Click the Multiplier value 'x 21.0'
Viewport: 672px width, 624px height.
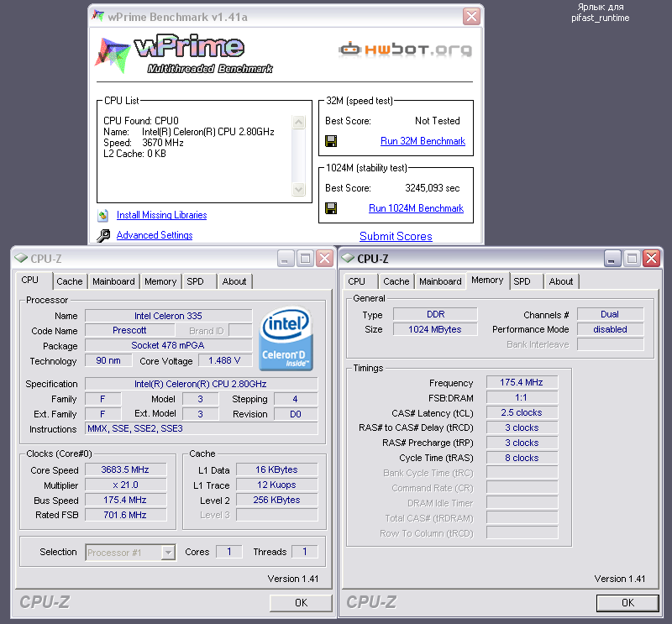tap(125, 485)
